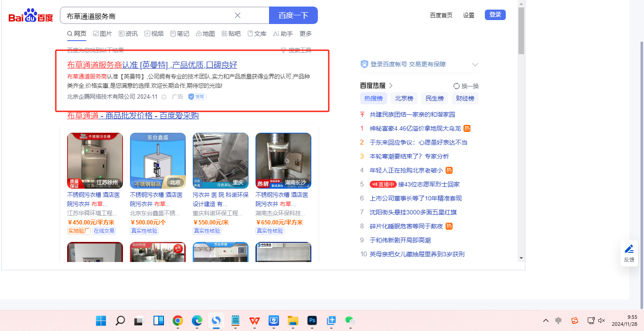Open the 布草通道服务商认准 [英曼特] ad title
The image size is (644, 331).
pos(152,65)
